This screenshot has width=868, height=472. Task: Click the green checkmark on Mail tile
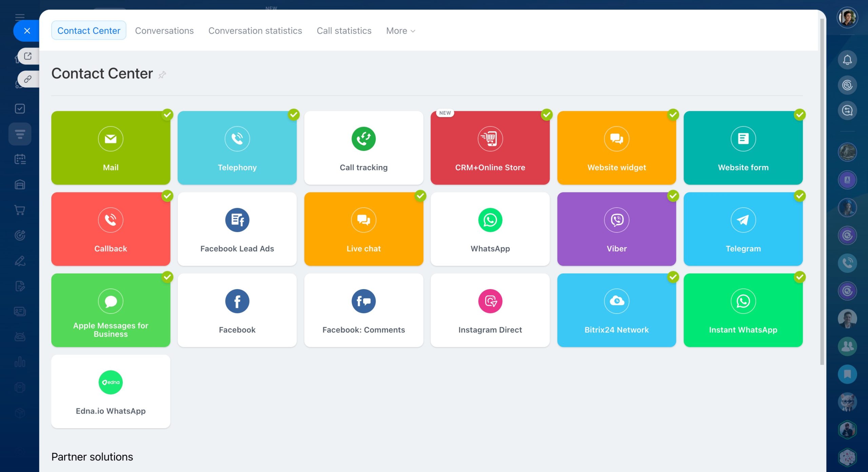(x=167, y=115)
